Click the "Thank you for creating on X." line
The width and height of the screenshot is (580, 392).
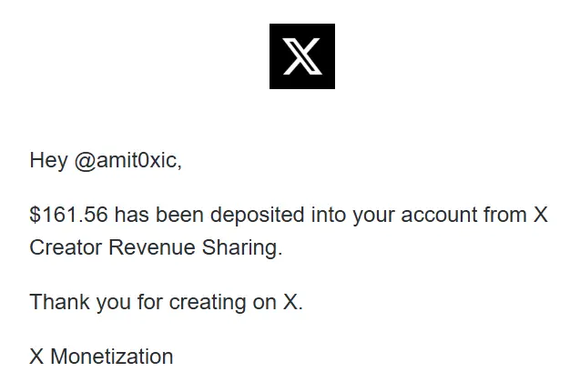[x=166, y=302]
